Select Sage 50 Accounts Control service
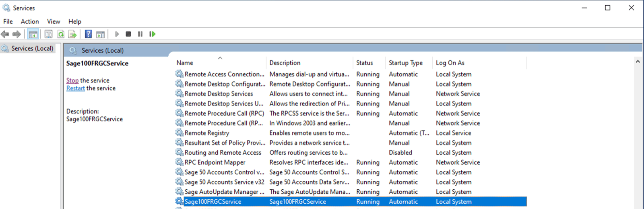Screen dimensions: 644x209 coord(351,172)
